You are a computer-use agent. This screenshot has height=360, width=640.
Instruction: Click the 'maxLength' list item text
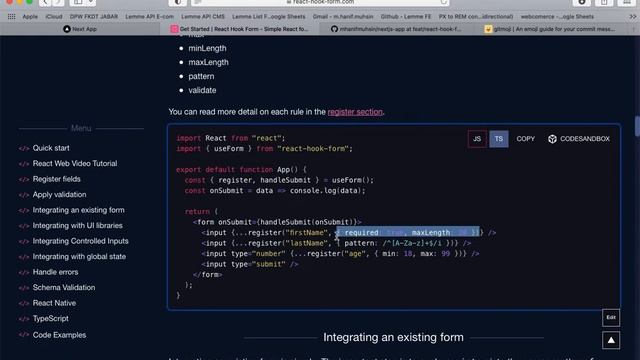[x=208, y=62]
